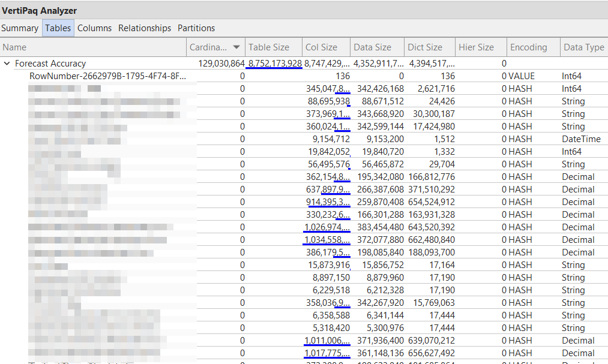Switch to the Summary tab

[20, 28]
